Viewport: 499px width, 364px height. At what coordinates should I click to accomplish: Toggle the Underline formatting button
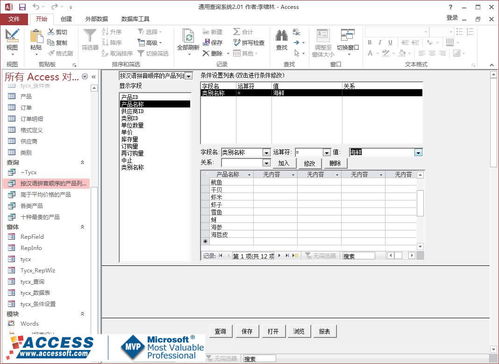(x=390, y=43)
